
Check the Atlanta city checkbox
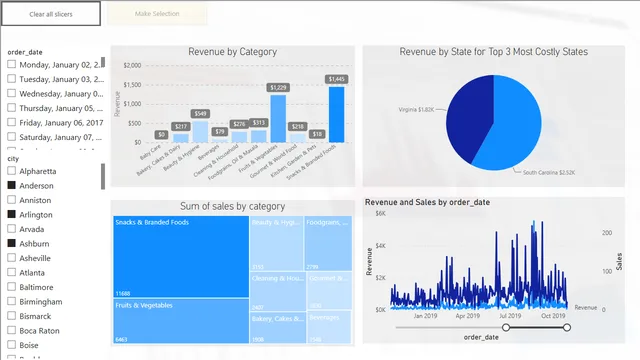pyautogui.click(x=11, y=272)
